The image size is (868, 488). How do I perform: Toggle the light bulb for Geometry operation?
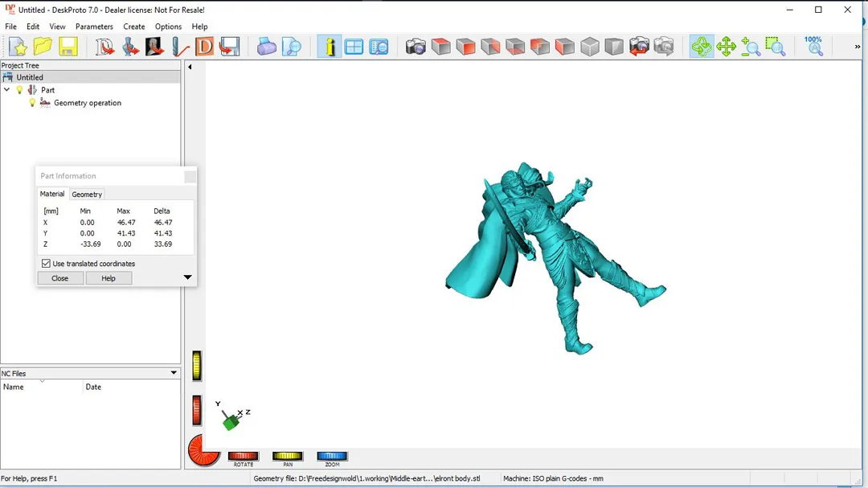pos(32,102)
